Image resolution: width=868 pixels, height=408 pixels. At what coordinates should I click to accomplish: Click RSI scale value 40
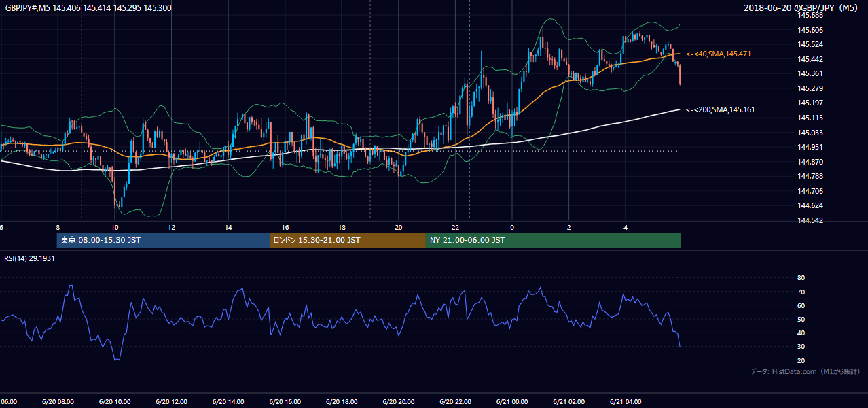coord(801,333)
